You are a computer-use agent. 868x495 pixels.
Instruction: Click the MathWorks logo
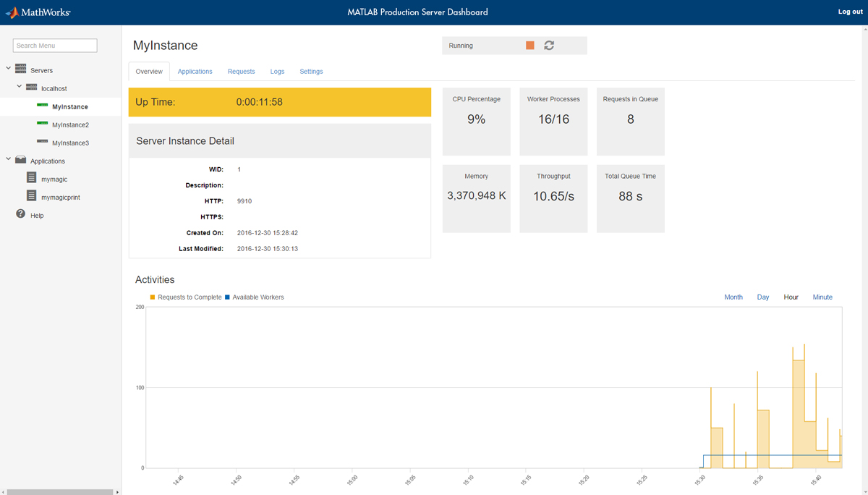pos(38,12)
